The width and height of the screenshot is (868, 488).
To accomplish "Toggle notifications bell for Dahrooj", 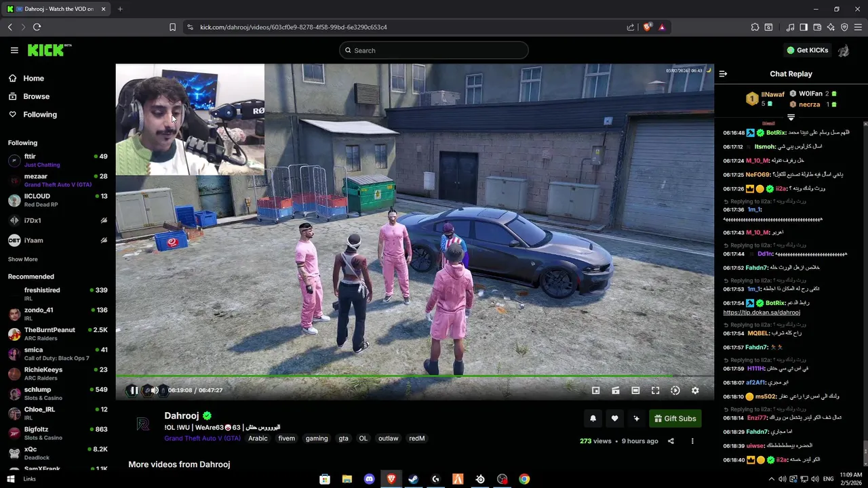I will tap(593, 419).
